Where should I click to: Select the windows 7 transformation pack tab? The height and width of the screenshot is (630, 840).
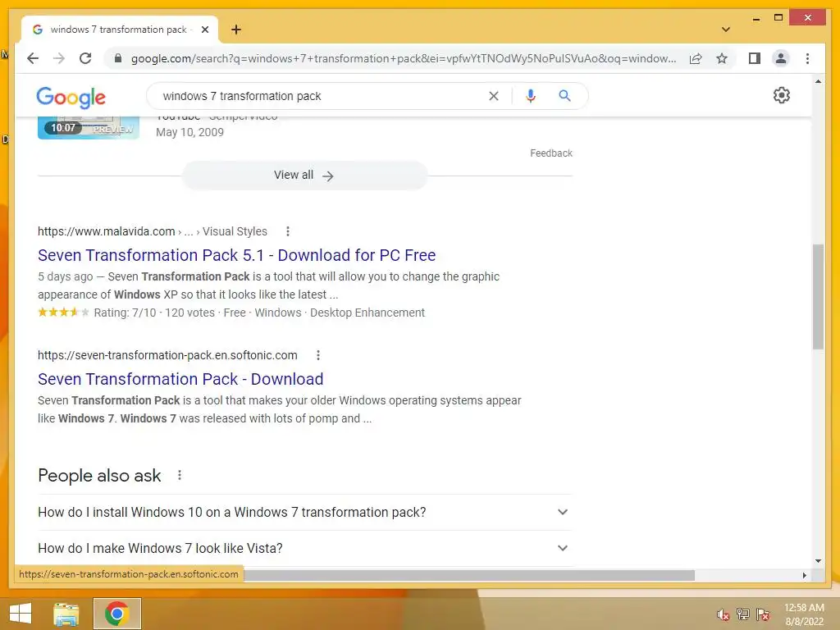[x=119, y=30]
